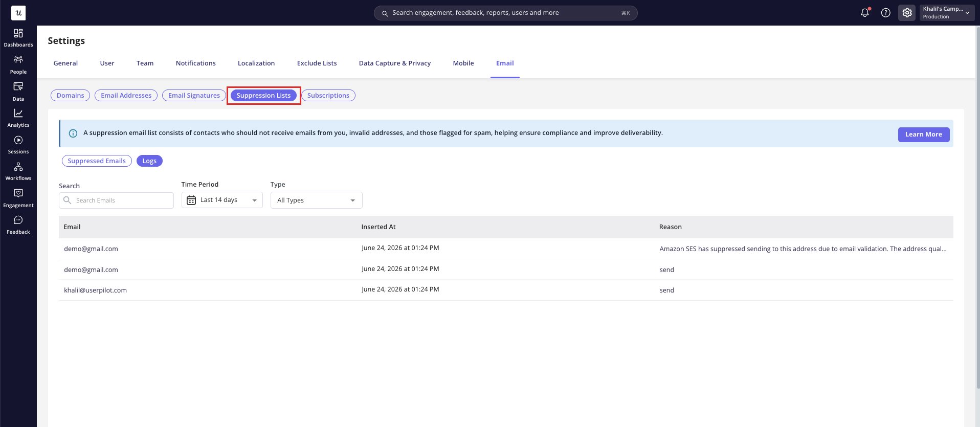Open the Notifications settings tab
Viewport: 980px width, 427px height.
(196, 63)
